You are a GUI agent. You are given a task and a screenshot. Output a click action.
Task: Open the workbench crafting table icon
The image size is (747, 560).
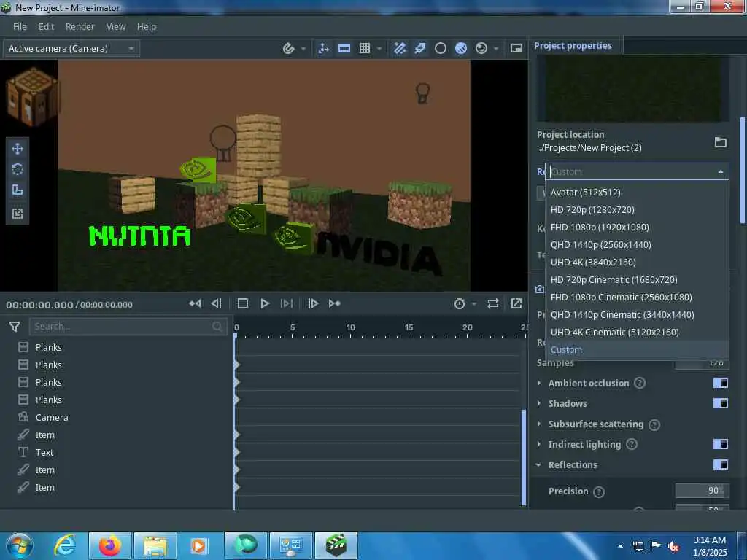point(32,97)
